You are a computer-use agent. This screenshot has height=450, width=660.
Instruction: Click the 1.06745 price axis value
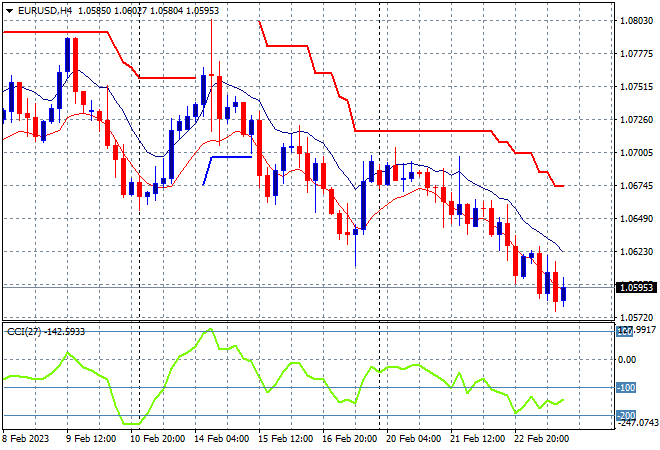pyautogui.click(x=636, y=186)
